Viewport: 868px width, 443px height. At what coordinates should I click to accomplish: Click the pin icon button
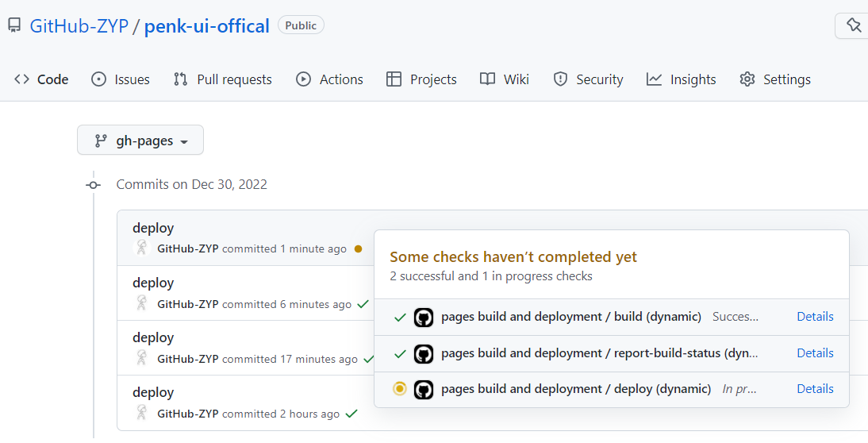[x=853, y=25]
